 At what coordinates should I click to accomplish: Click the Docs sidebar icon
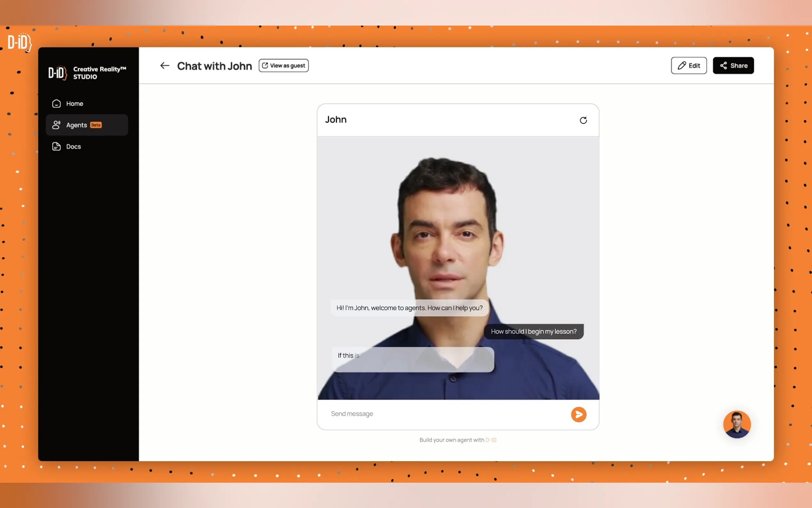click(x=56, y=147)
